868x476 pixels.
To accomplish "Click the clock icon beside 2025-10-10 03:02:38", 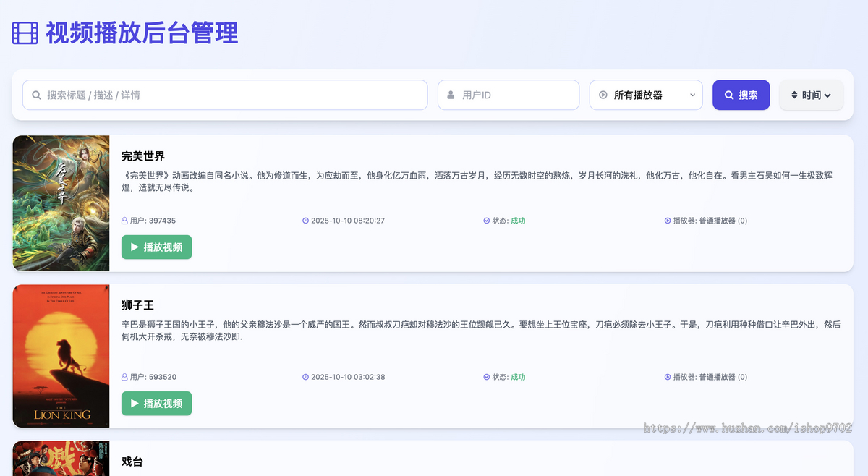I will click(x=305, y=377).
